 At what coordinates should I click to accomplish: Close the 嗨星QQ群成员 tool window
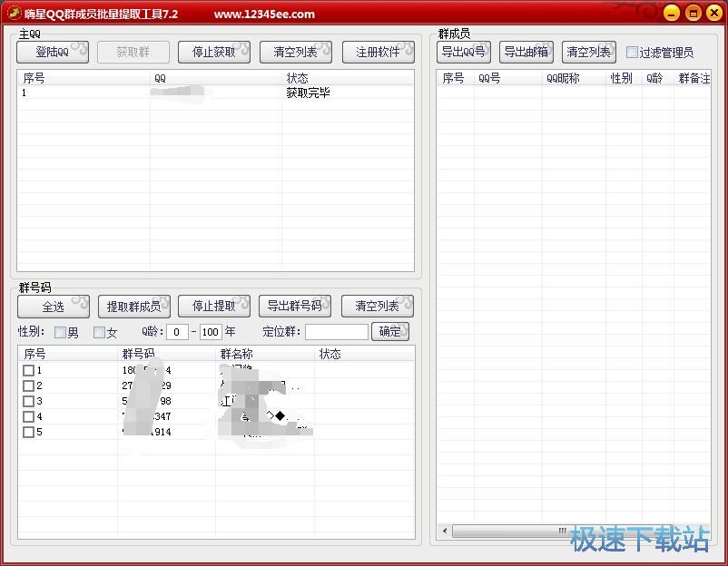tap(714, 13)
